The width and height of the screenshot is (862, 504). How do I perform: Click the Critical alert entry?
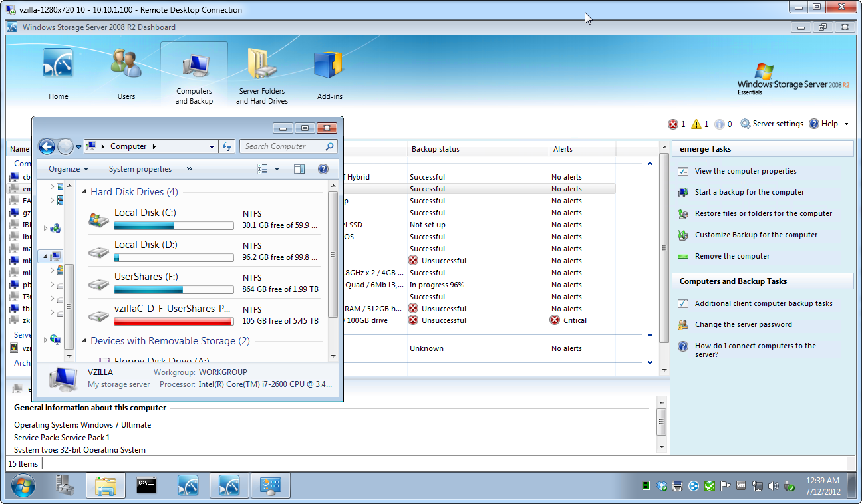[569, 320]
